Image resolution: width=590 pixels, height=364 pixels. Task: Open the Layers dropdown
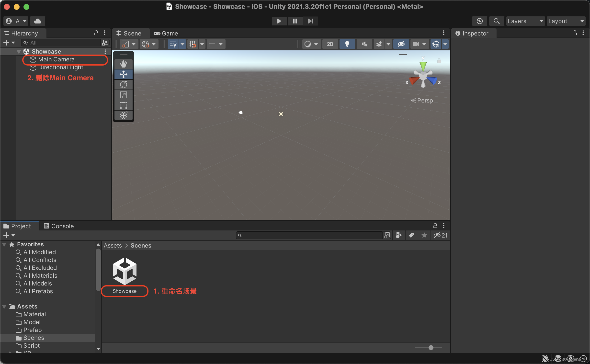tap(525, 21)
